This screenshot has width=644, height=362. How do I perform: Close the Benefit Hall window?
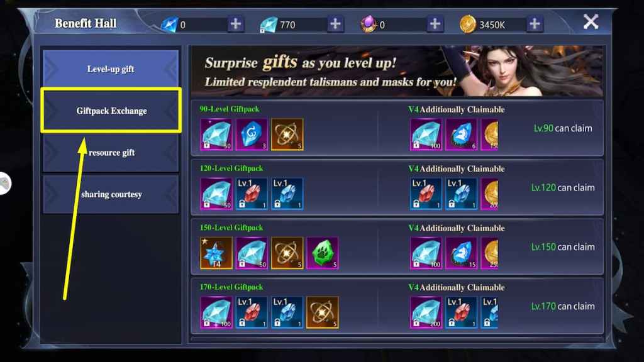click(x=591, y=22)
